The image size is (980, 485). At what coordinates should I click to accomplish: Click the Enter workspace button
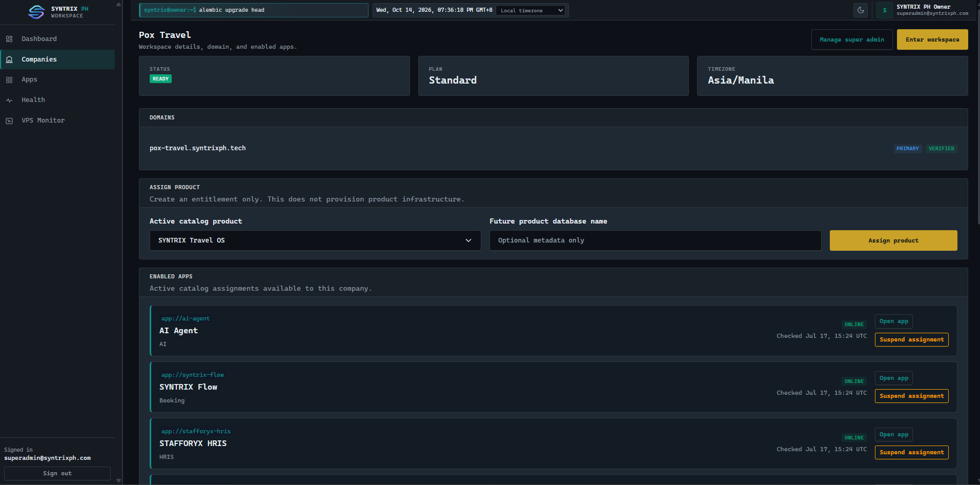click(932, 39)
